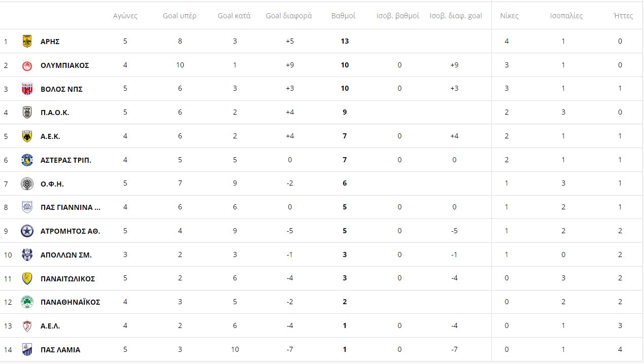Open the ΠΑΣ ΓΙΑΝΝΙΝΑ team name link
The image size is (644, 364).
click(71, 207)
